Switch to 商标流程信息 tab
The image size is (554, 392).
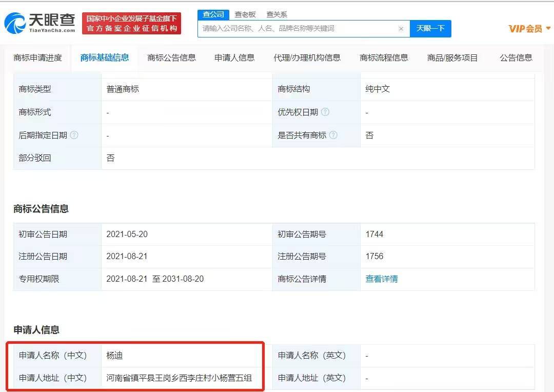tap(384, 58)
